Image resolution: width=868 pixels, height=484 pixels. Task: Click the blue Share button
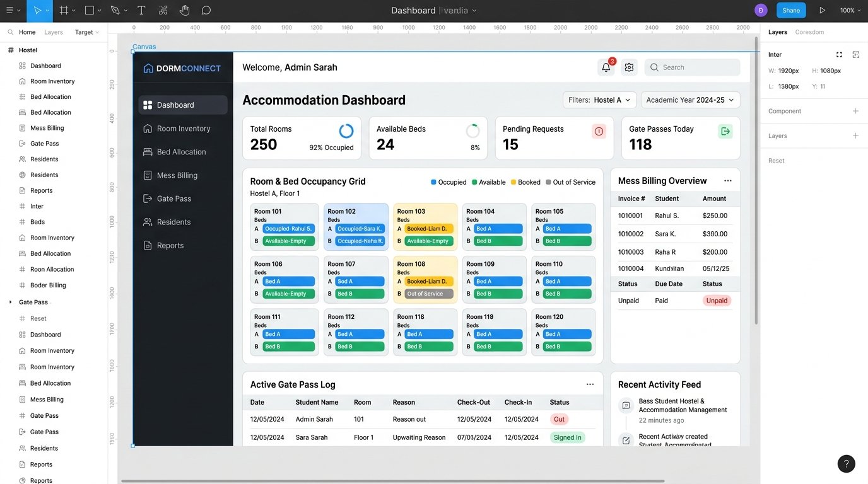[791, 10]
